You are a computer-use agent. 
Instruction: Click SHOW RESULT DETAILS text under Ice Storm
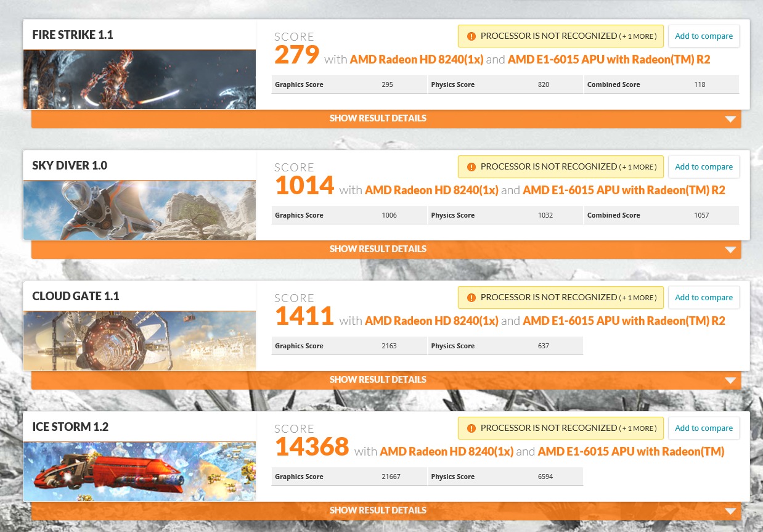378,510
